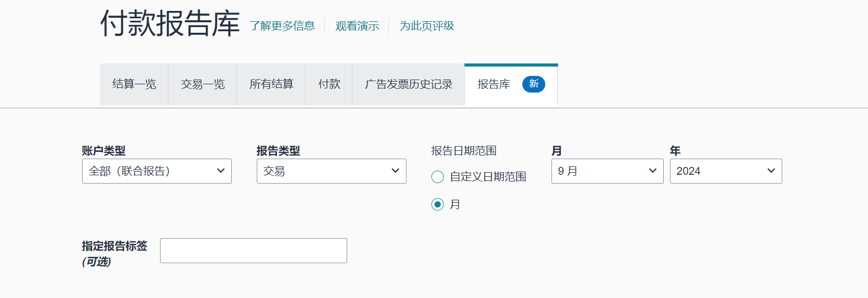Click chevron arrow in 月 dropdown
The width and height of the screenshot is (868, 298).
(653, 171)
